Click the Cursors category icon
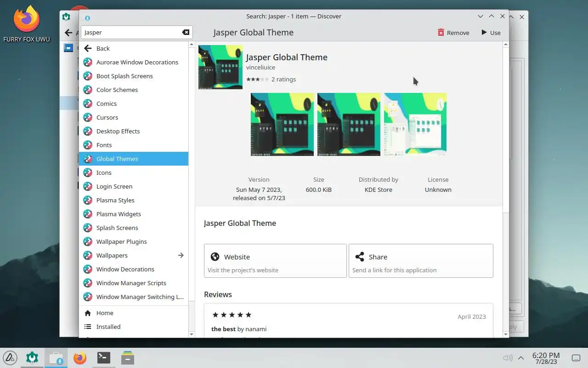Image resolution: width=588 pixels, height=368 pixels. 88,117
